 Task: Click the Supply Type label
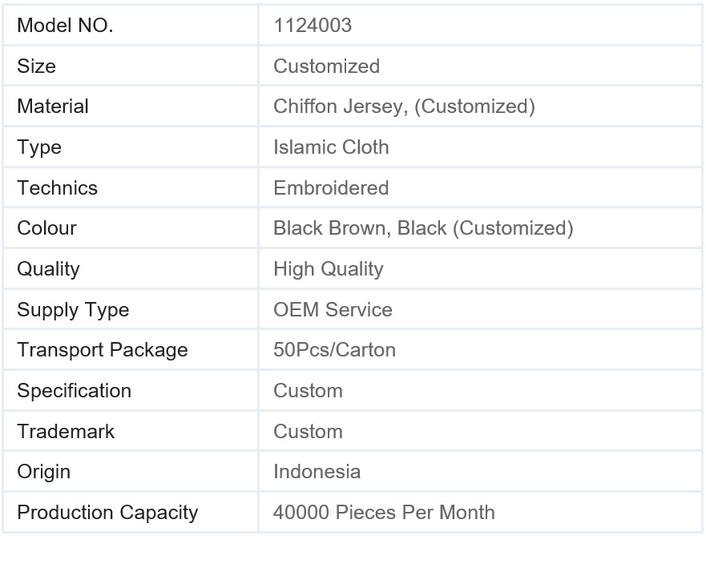point(73,310)
